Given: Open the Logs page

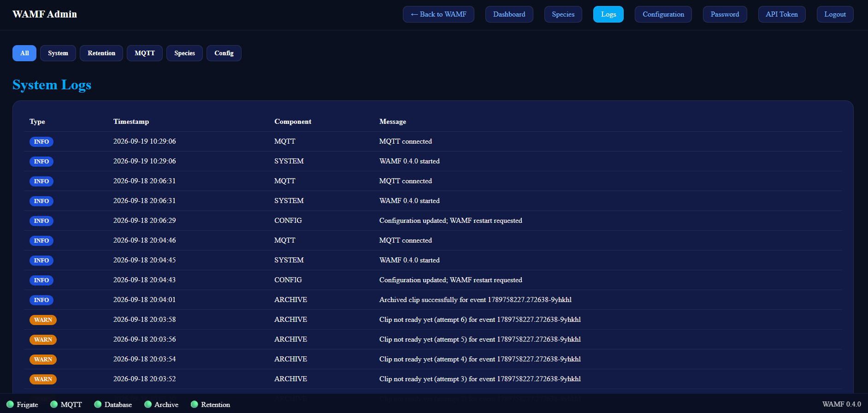Looking at the screenshot, I should (x=608, y=14).
